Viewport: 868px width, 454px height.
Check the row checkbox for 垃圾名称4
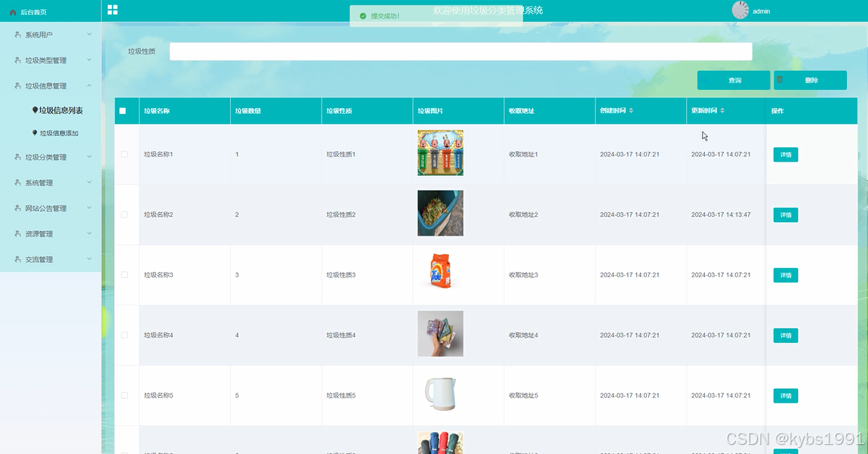pos(124,335)
